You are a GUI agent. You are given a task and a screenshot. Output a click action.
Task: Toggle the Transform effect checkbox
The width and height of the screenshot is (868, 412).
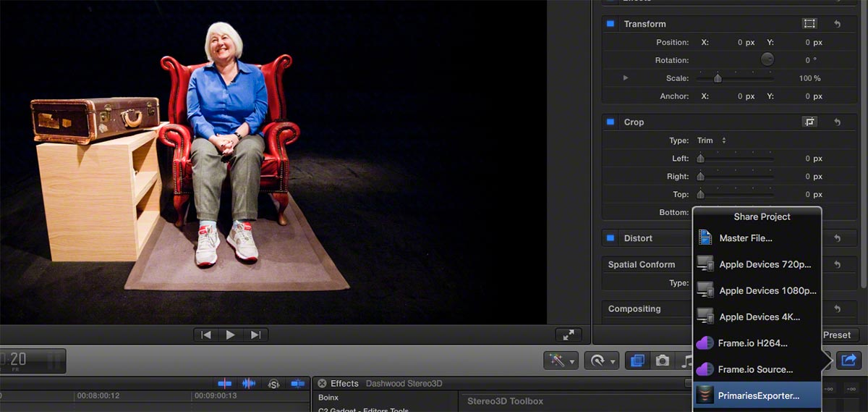point(610,24)
